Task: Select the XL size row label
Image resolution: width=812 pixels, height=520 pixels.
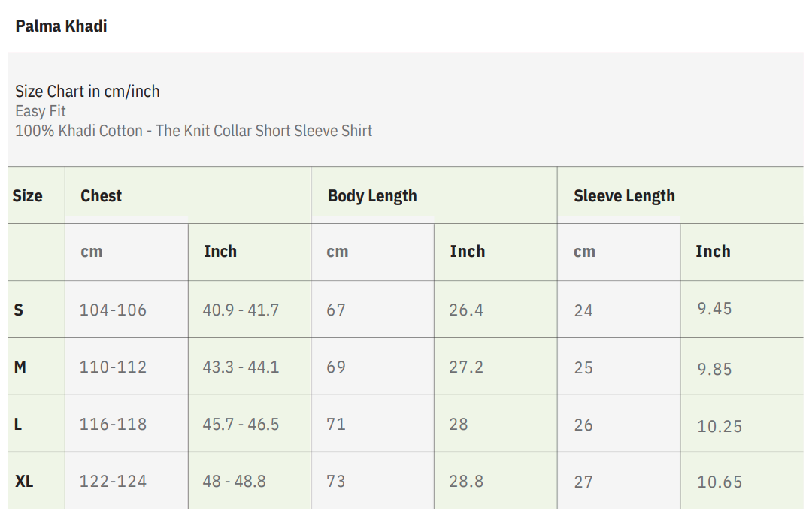Action: (x=24, y=481)
